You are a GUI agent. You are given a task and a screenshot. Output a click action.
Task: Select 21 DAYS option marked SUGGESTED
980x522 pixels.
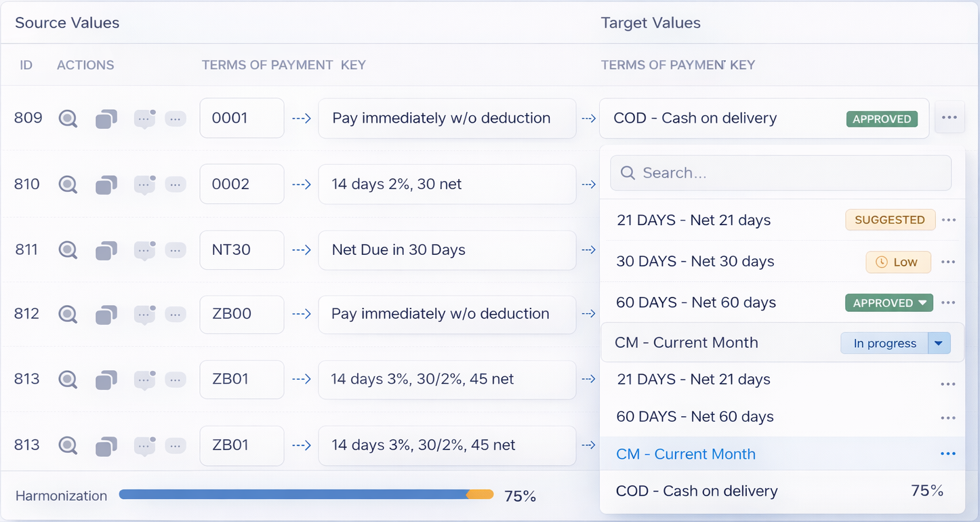click(693, 220)
